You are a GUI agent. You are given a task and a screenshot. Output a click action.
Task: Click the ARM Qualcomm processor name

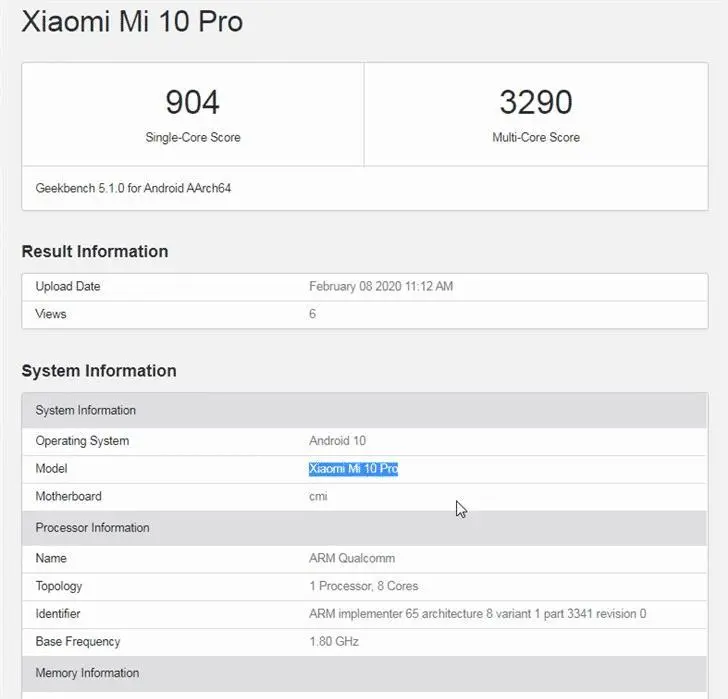(352, 558)
